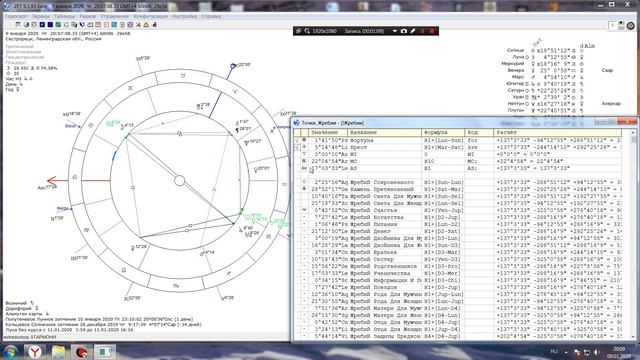Viewport: 640px width, 360px height.
Task: Click the scroll-up arrow in Жребии window
Action: tap(633, 132)
